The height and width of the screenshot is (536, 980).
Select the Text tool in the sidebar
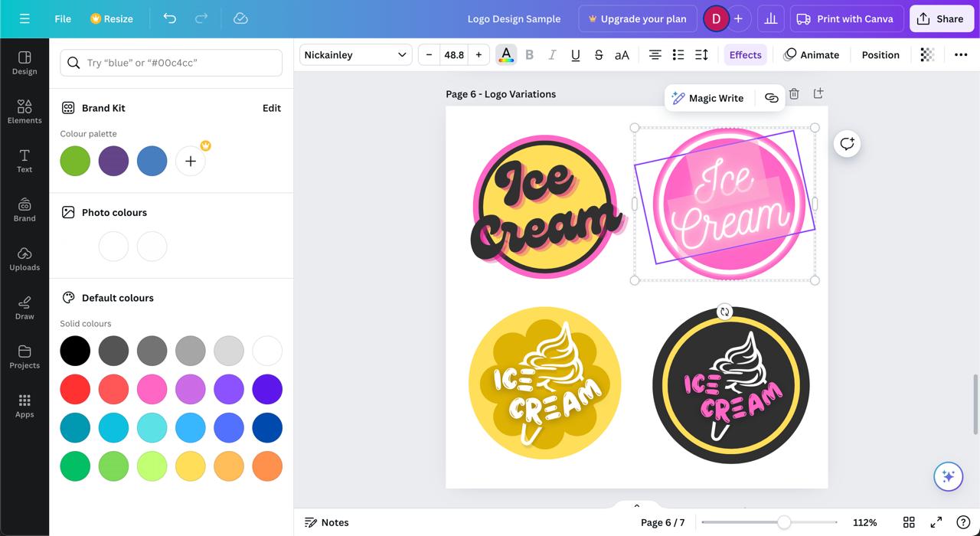[x=24, y=160]
